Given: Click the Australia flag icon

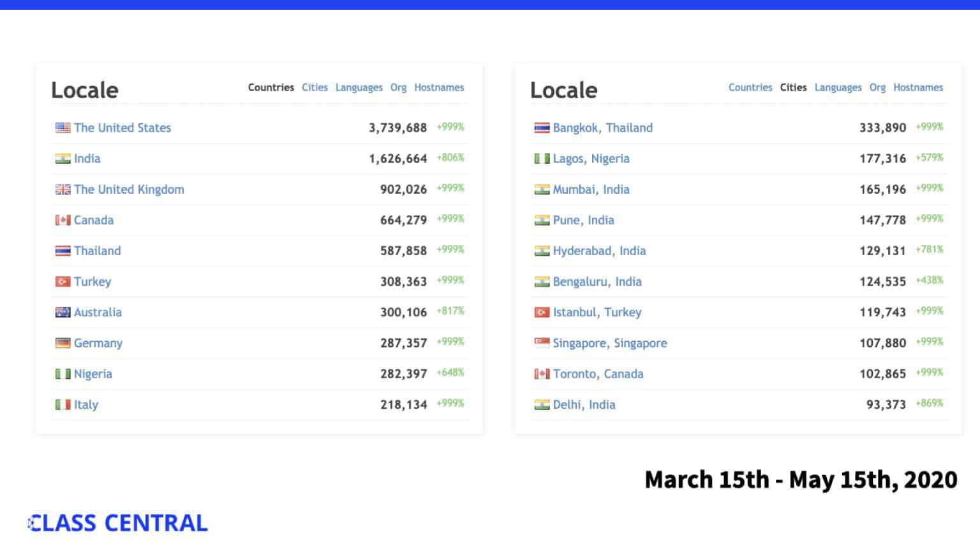Looking at the screenshot, I should [x=63, y=312].
